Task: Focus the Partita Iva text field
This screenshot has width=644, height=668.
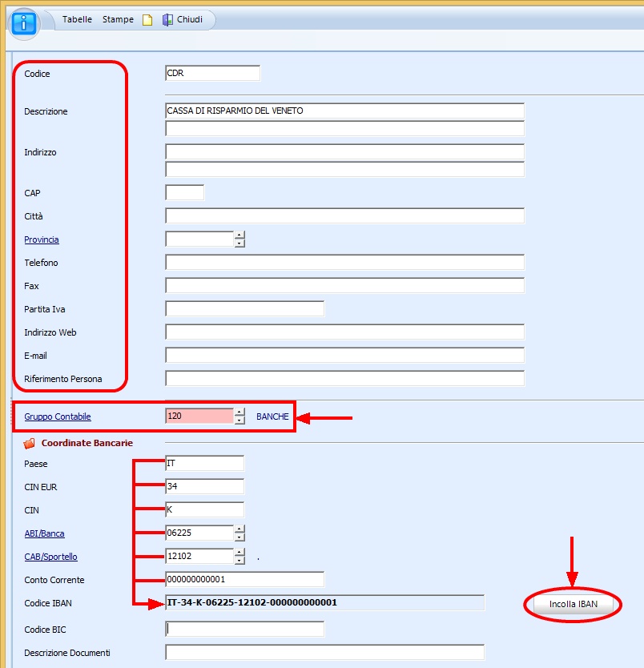Action: (x=244, y=309)
